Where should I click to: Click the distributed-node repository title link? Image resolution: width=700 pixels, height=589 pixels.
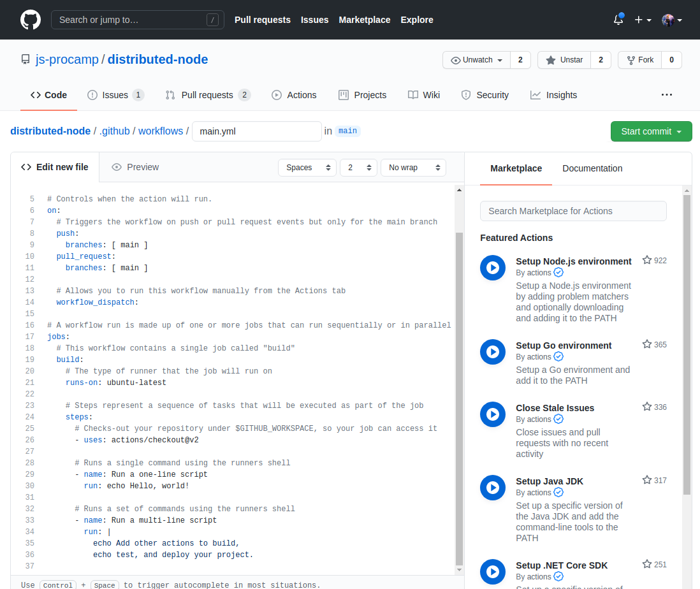pyautogui.click(x=157, y=59)
